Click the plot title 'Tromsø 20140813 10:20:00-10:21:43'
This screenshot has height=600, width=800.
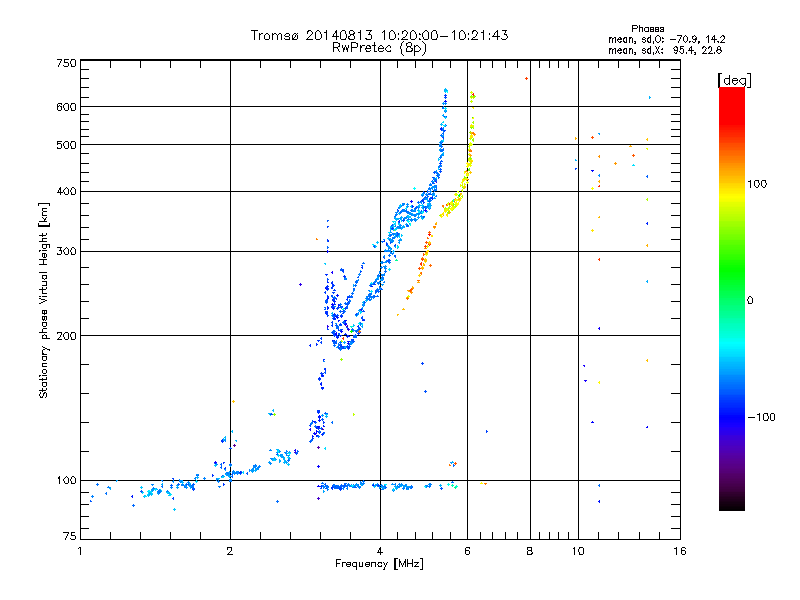tap(380, 35)
